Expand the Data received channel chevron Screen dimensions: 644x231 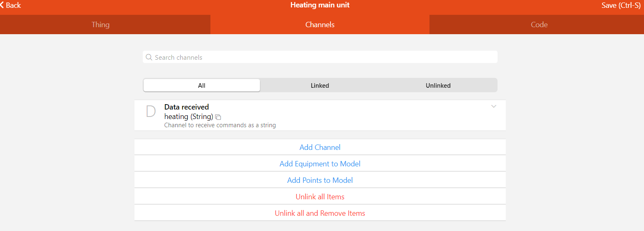click(494, 107)
